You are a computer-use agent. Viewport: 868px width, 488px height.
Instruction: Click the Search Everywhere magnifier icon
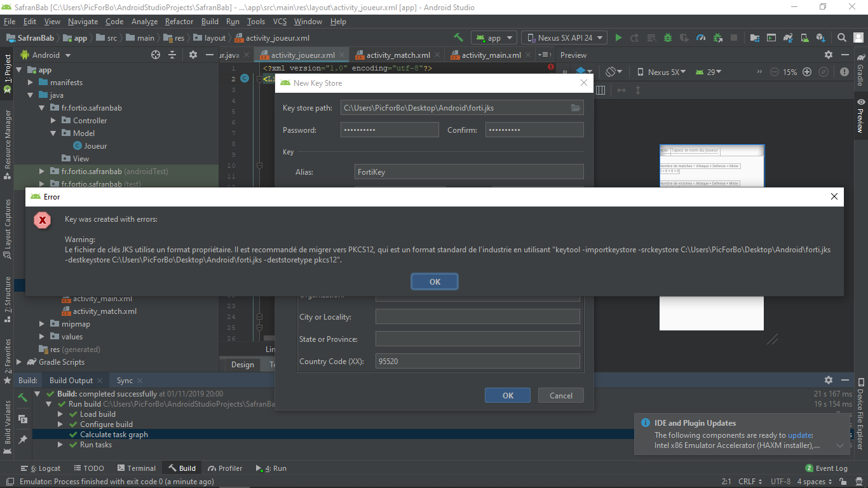pyautogui.click(x=842, y=37)
